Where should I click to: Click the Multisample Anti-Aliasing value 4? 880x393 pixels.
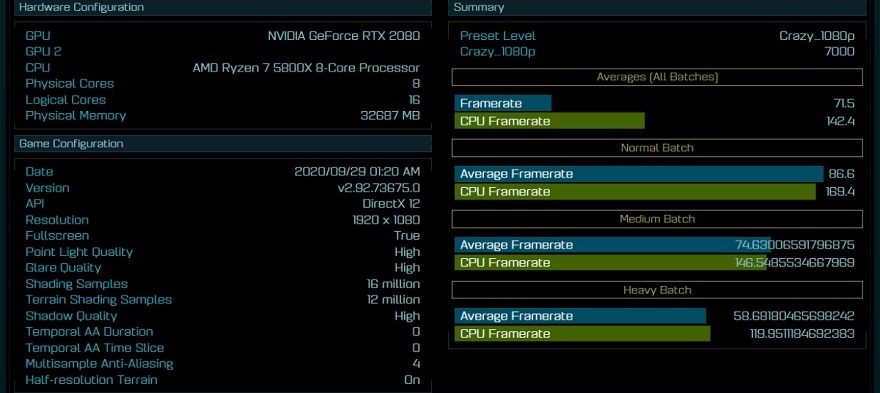pyautogui.click(x=416, y=364)
